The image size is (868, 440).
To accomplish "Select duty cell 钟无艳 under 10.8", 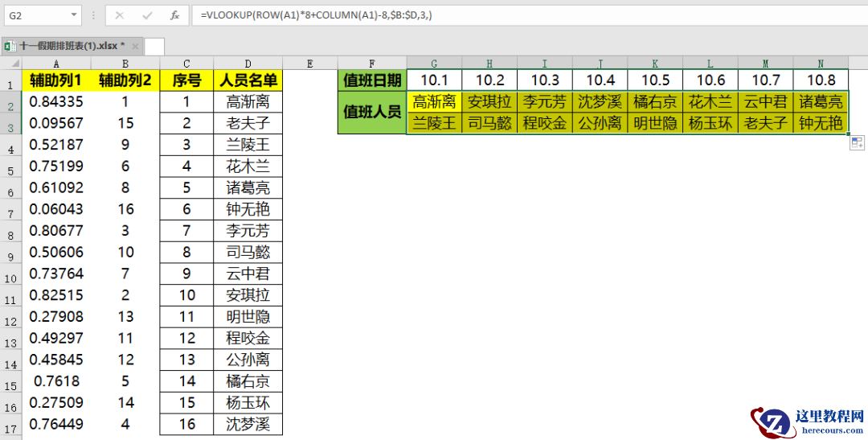I will (821, 123).
